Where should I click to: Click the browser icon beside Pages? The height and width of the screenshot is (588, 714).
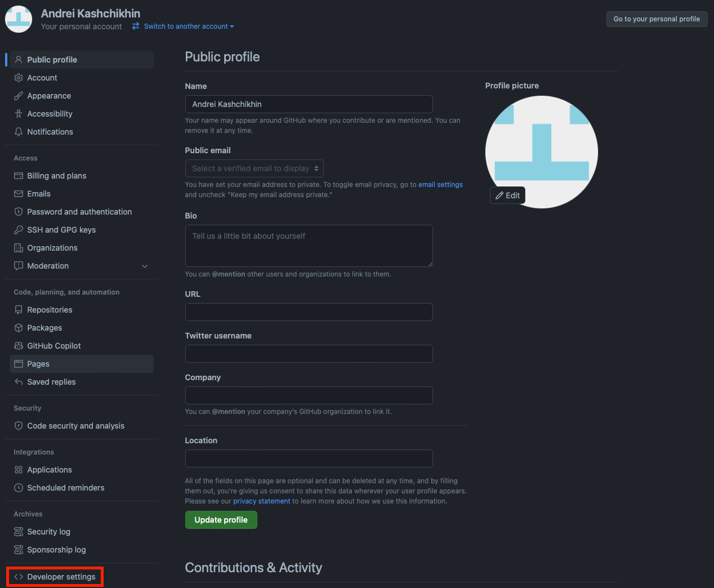point(19,364)
